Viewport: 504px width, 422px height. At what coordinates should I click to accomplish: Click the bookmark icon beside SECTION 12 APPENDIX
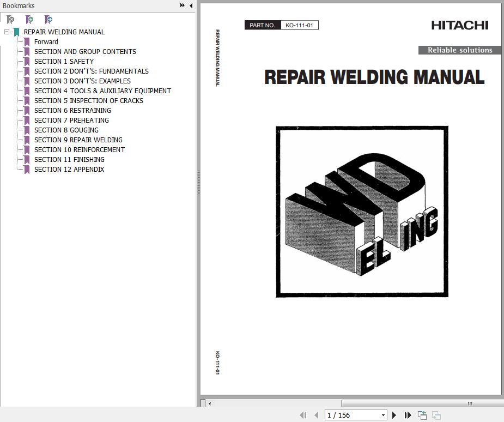click(27, 170)
